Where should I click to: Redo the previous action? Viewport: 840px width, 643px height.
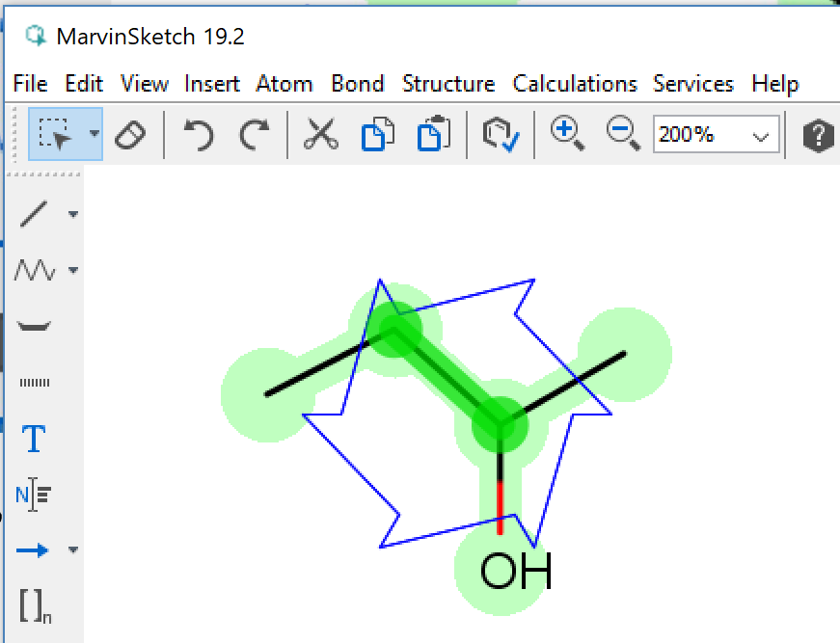254,135
